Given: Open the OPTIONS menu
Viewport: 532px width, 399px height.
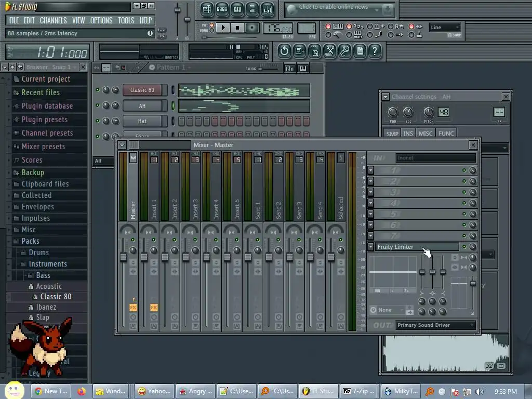Looking at the screenshot, I should (101, 20).
